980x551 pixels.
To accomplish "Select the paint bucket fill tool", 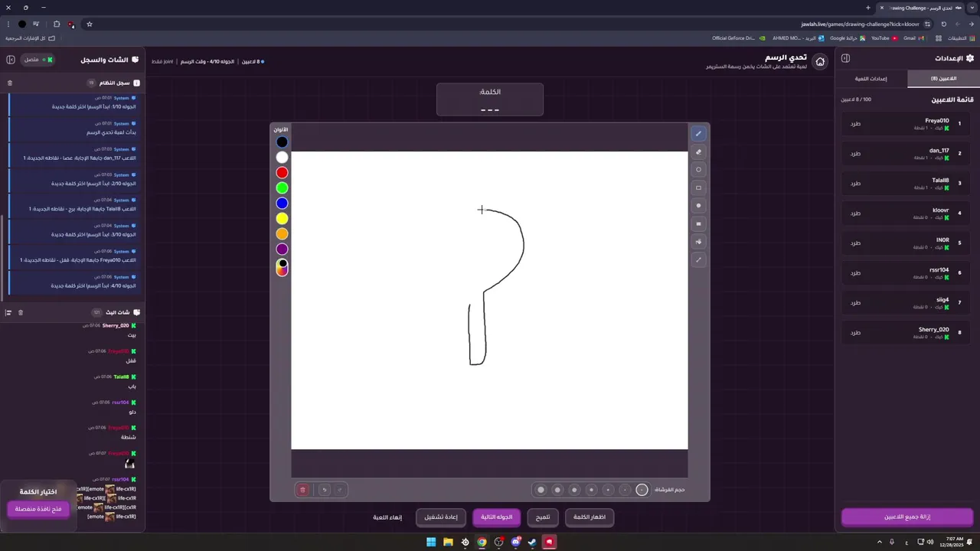I will coord(698,242).
